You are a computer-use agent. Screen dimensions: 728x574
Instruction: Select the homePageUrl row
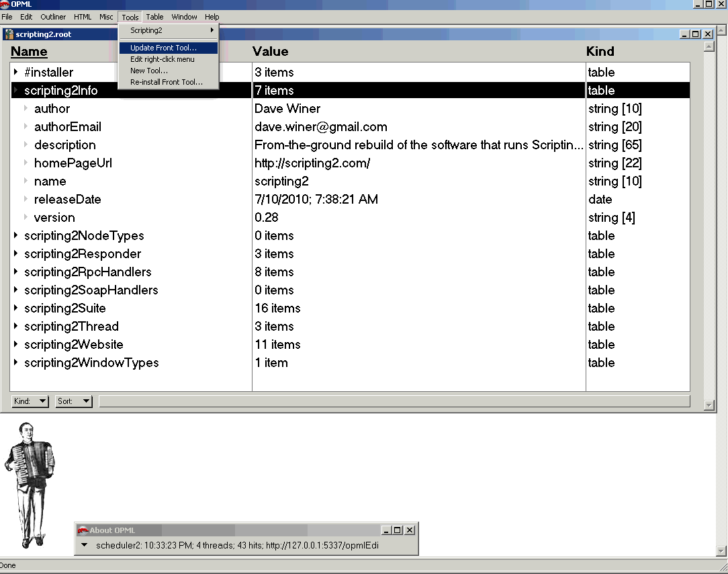click(73, 163)
